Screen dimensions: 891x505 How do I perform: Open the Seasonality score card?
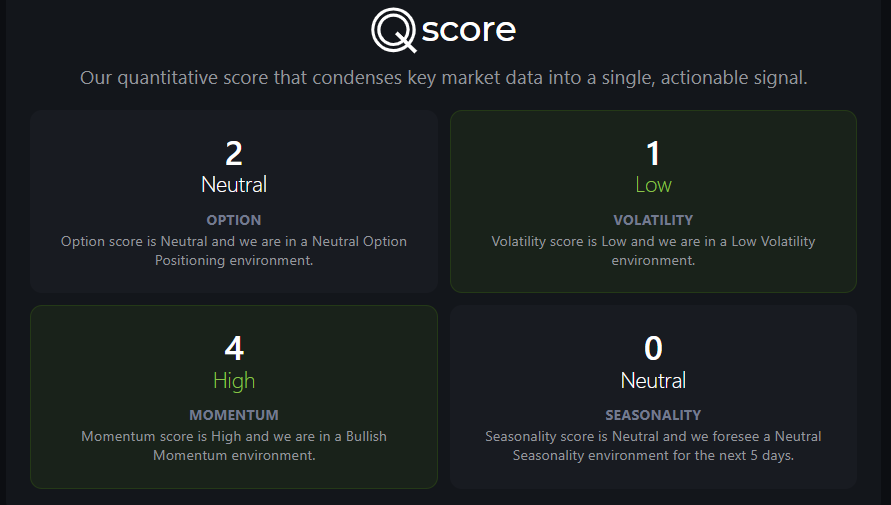tap(653, 397)
